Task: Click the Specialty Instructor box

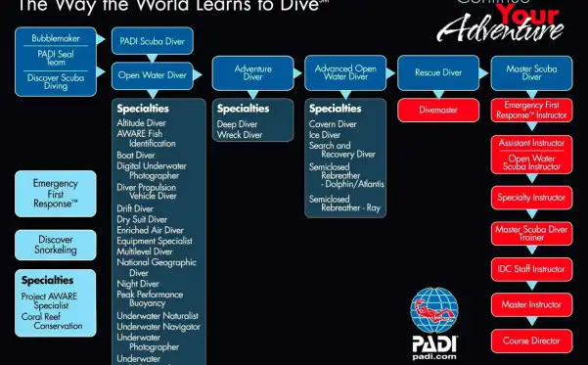Action: [x=531, y=198]
